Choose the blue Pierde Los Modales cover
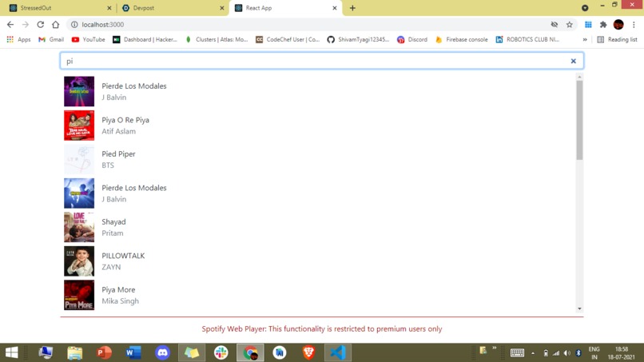The width and height of the screenshot is (644, 362). point(79,193)
